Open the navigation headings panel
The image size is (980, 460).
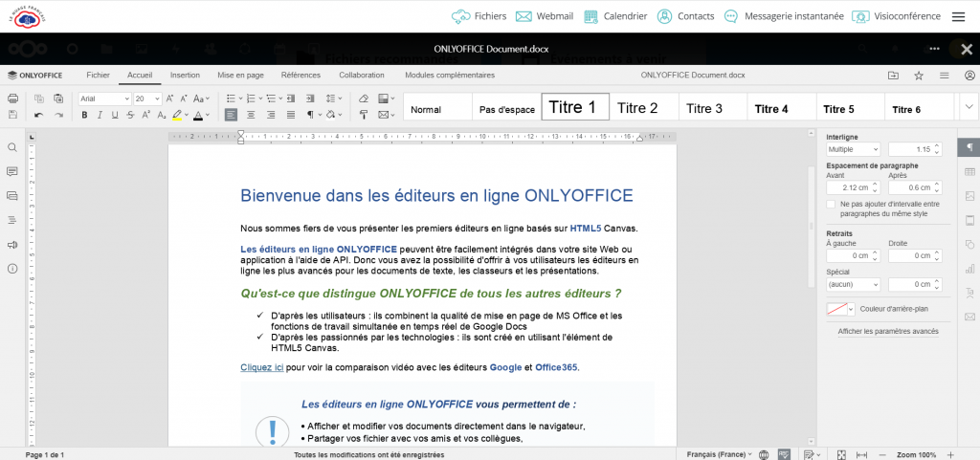[x=11, y=220]
